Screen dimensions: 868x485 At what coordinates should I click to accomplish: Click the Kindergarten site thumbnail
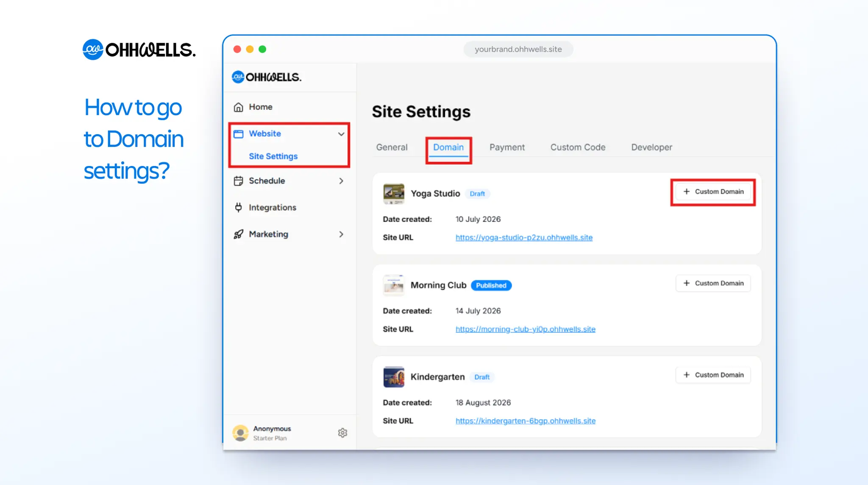pyautogui.click(x=394, y=377)
